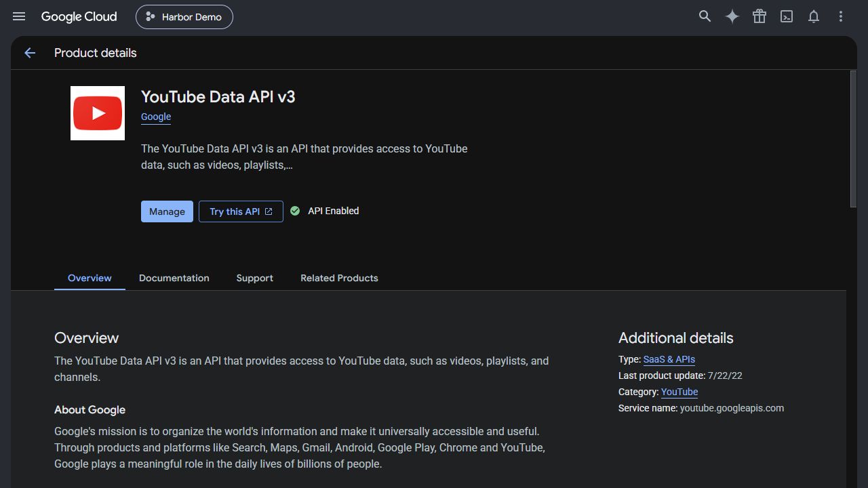
Task: Open the SaaS & APIs type link
Action: point(669,359)
